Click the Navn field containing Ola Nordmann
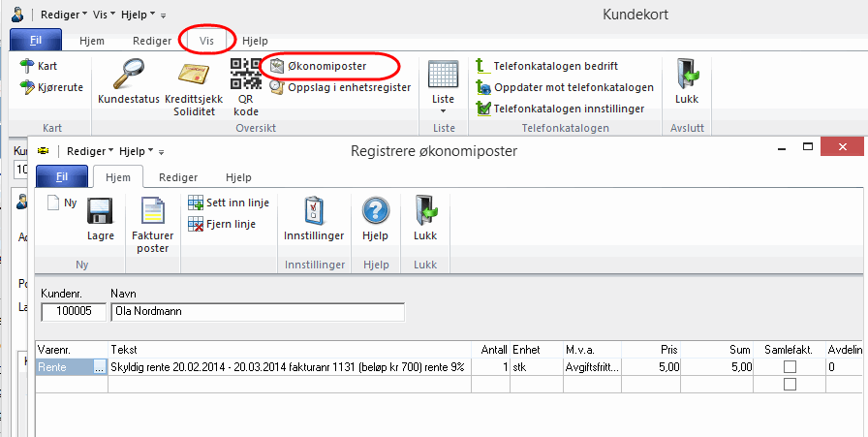The image size is (868, 437). click(x=257, y=312)
